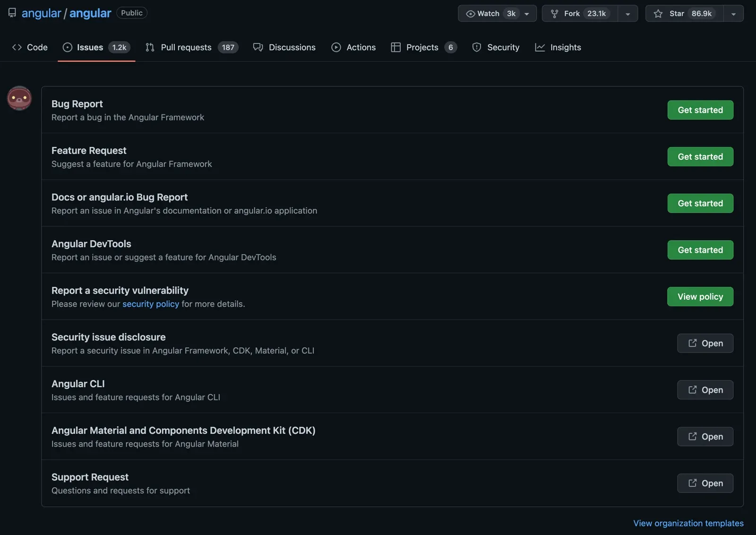The image size is (756, 535).
Task: Click the Star icon button
Action: click(684, 14)
